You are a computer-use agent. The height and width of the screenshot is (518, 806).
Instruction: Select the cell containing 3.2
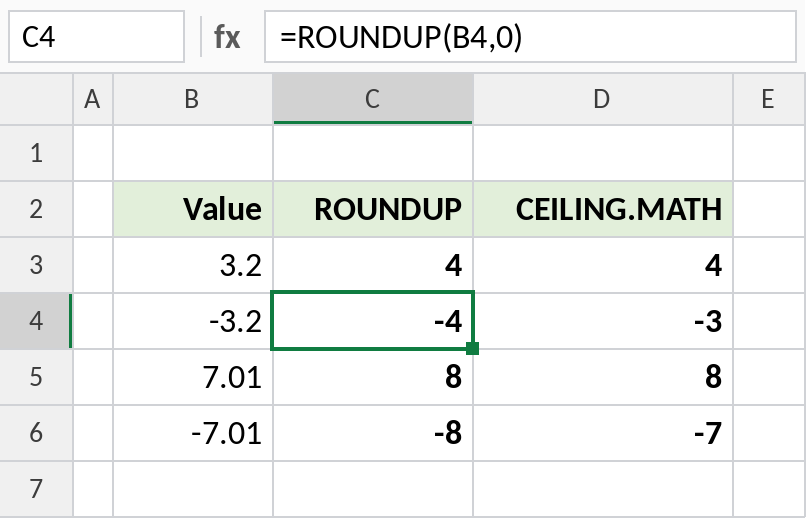[x=193, y=265]
